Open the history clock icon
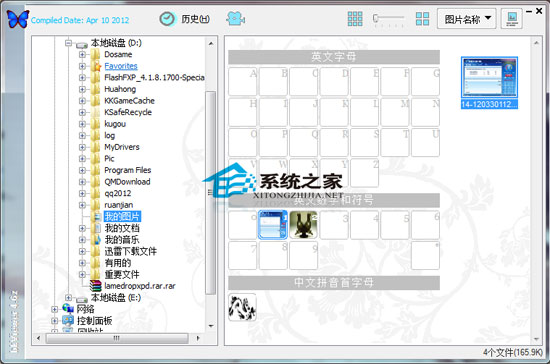The height and width of the screenshot is (364, 550). point(167,19)
